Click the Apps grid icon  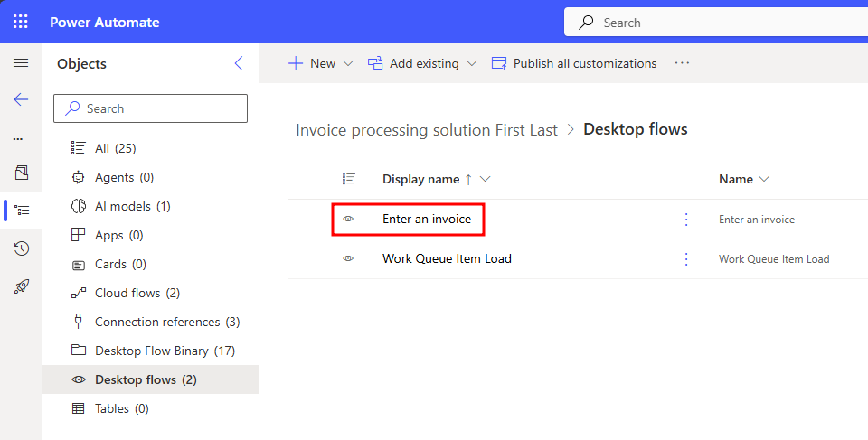point(78,235)
